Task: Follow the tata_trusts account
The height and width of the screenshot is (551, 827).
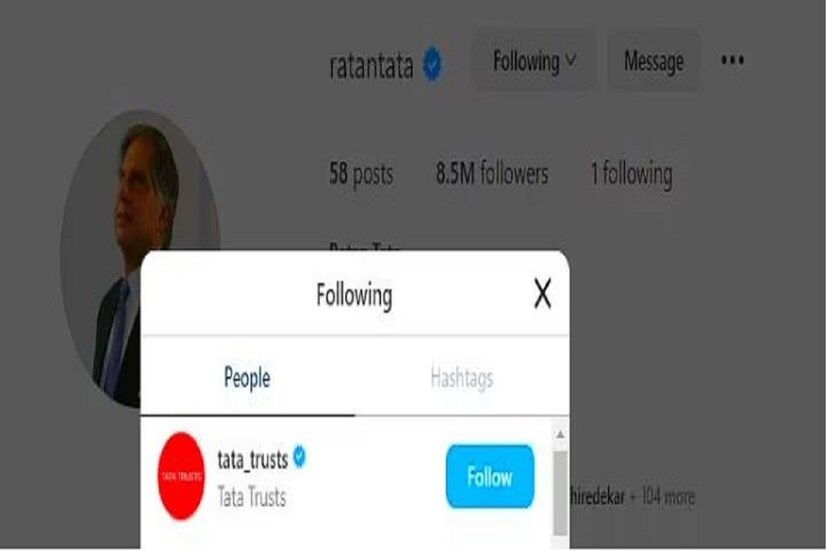Action: pyautogui.click(x=490, y=477)
